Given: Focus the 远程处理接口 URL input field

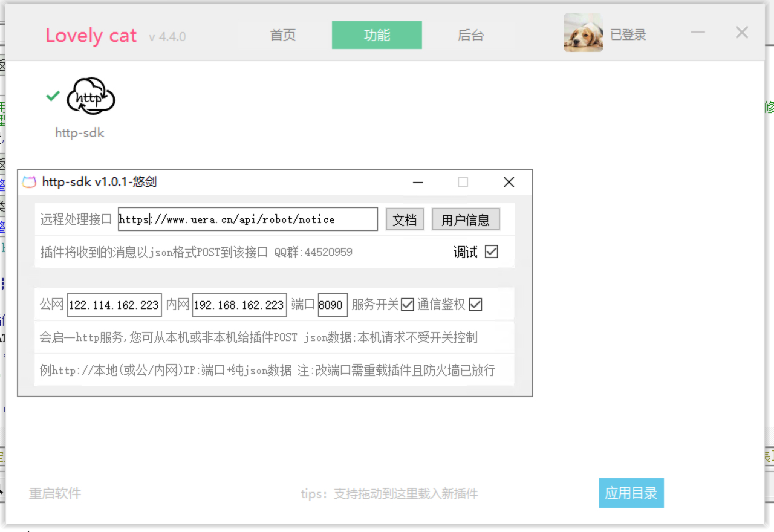Looking at the screenshot, I should tap(248, 219).
